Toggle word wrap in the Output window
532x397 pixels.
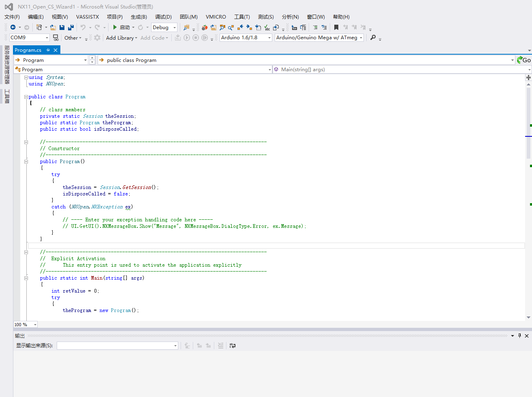tap(232, 345)
